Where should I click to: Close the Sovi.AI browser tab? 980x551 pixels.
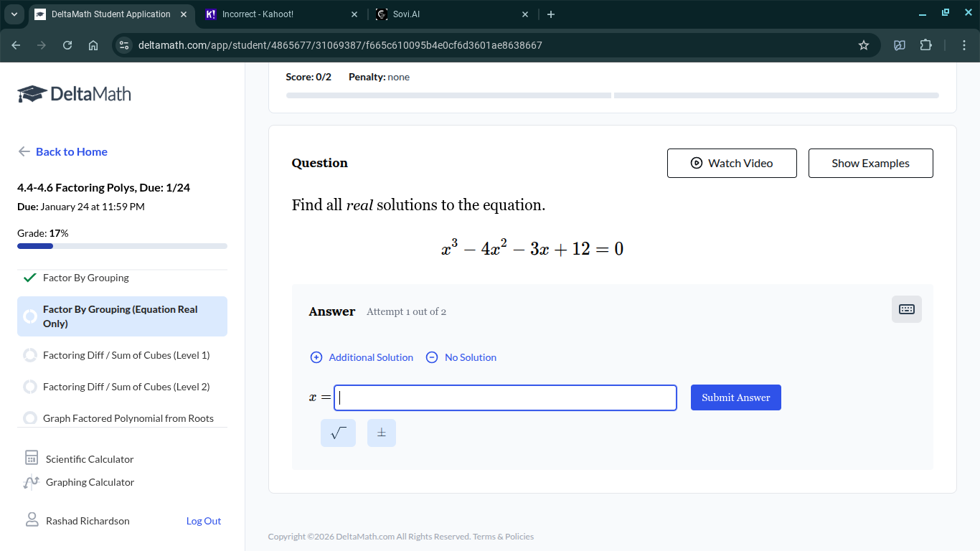pyautogui.click(x=524, y=14)
